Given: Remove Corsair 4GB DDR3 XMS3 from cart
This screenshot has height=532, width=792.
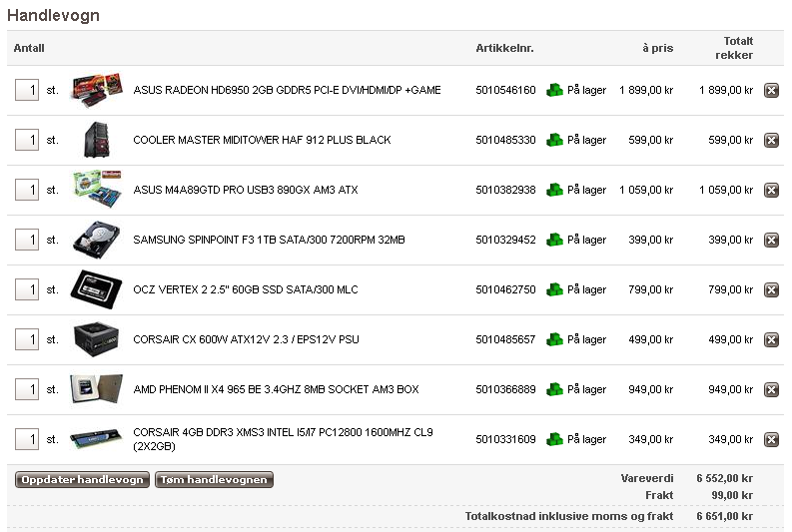Looking at the screenshot, I should (x=771, y=439).
